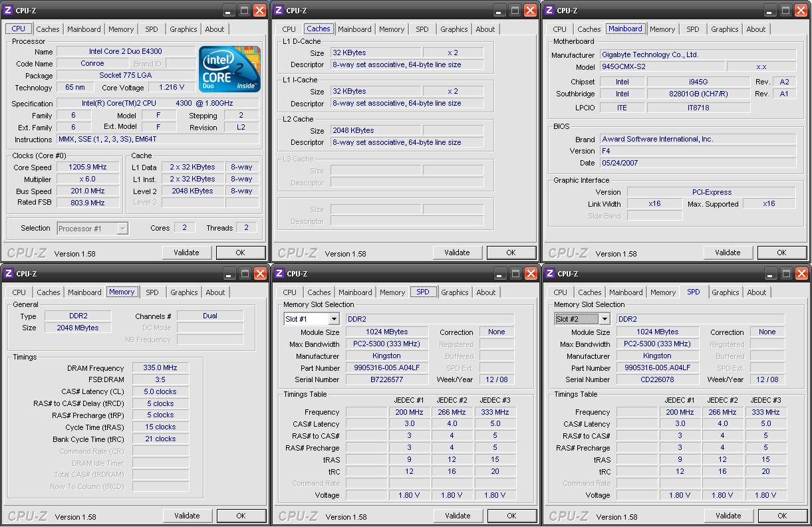Viewport: 812px width, 527px height.
Task: Click the CPU-Z title icon in Slot #1 SPD window
Action: 279,273
